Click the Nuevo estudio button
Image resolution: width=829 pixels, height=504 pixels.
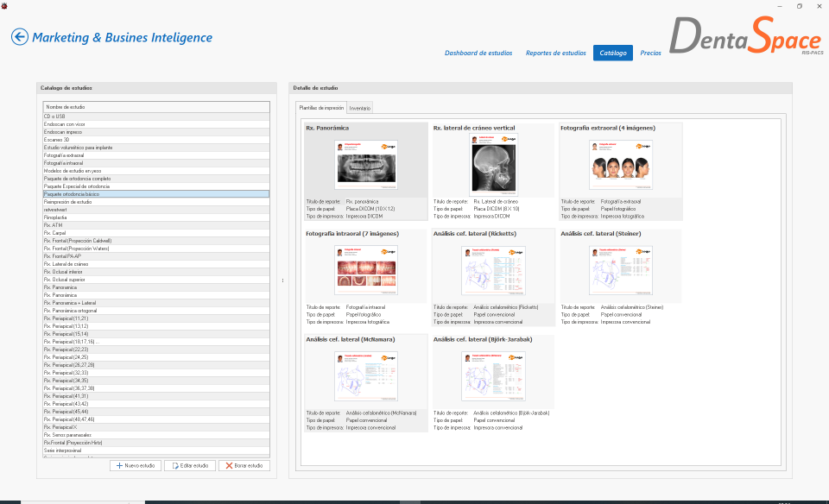(x=135, y=465)
